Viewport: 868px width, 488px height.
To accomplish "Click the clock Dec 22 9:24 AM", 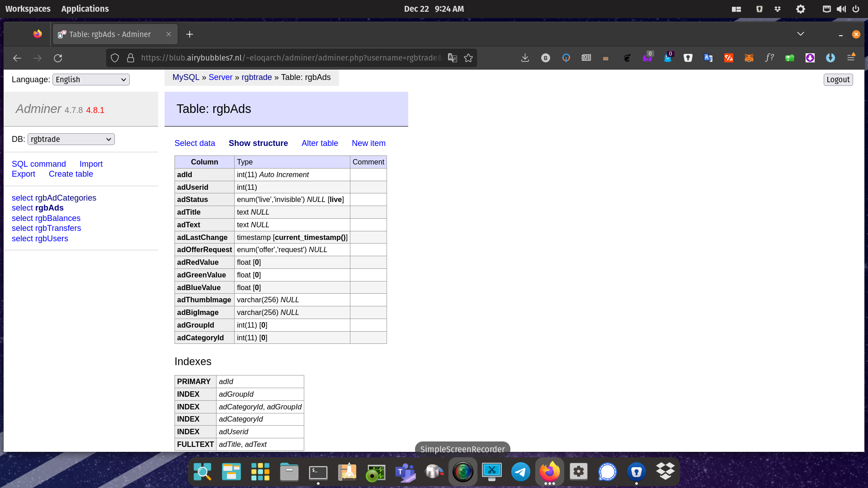I will point(434,9).
